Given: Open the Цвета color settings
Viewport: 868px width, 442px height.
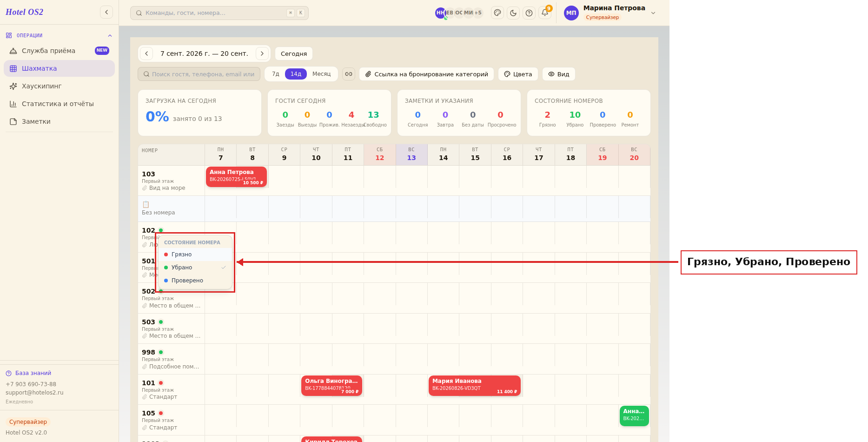Looking at the screenshot, I should (x=518, y=74).
